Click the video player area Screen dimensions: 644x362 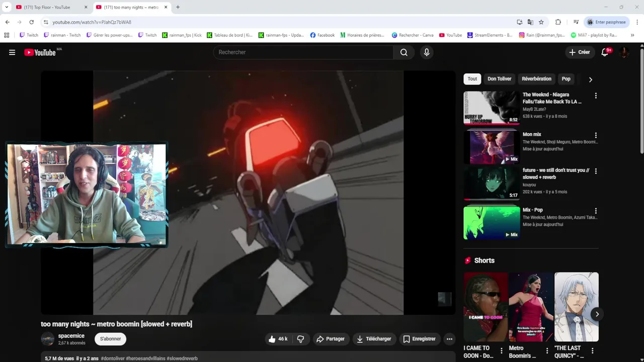pos(248,193)
